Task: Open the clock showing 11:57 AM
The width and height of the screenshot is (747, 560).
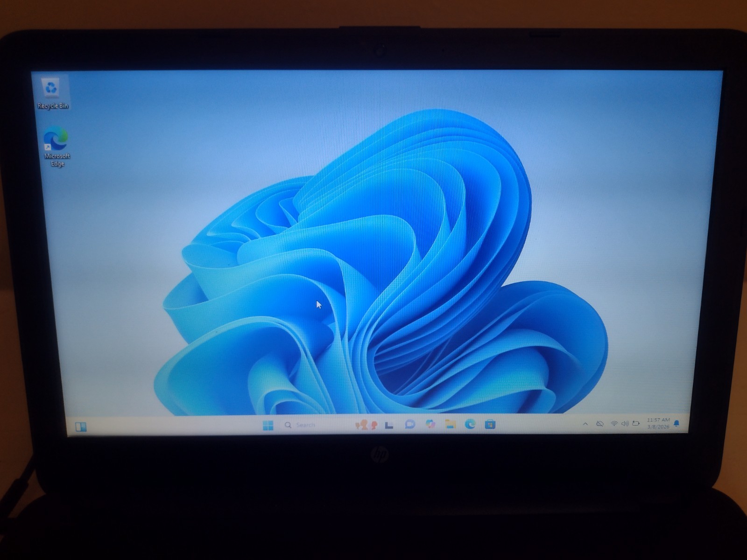Action: click(x=658, y=423)
